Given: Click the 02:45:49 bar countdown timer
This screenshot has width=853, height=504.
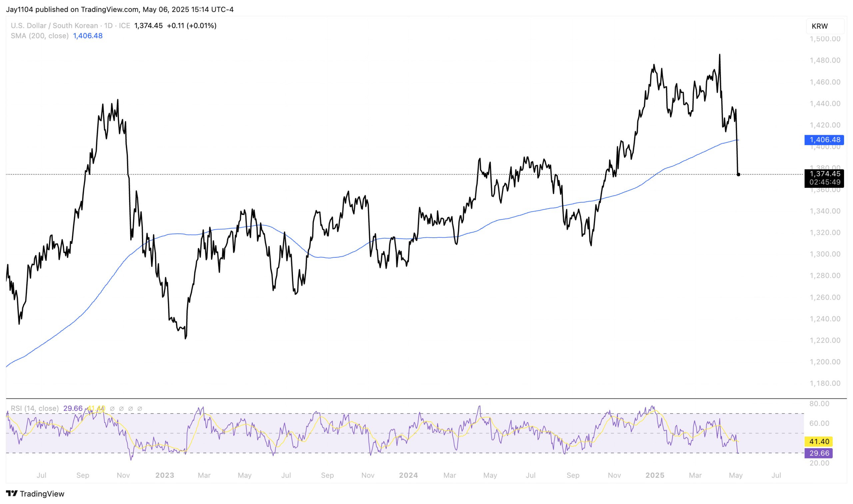Looking at the screenshot, I should [825, 182].
